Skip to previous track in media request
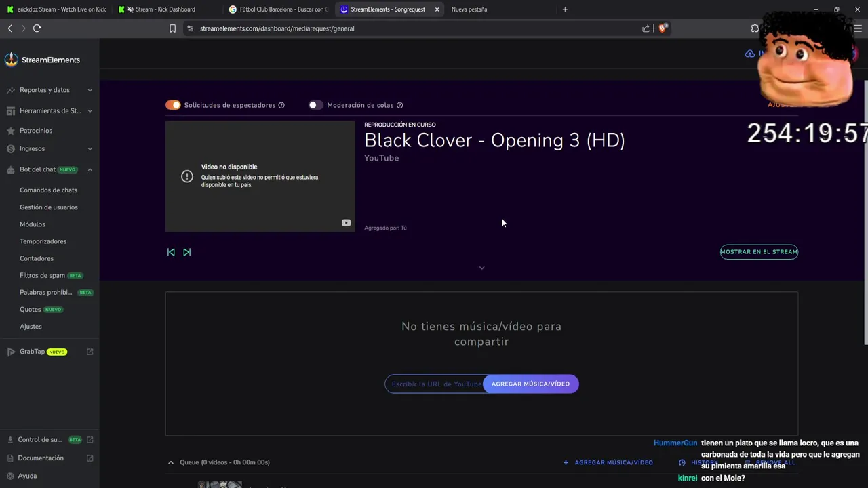The height and width of the screenshot is (488, 868). click(171, 252)
